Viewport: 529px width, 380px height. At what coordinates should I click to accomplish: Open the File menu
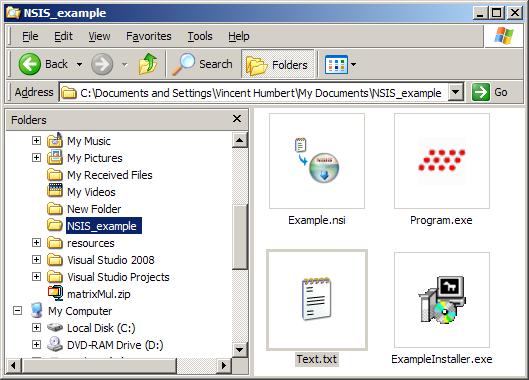pyautogui.click(x=30, y=36)
